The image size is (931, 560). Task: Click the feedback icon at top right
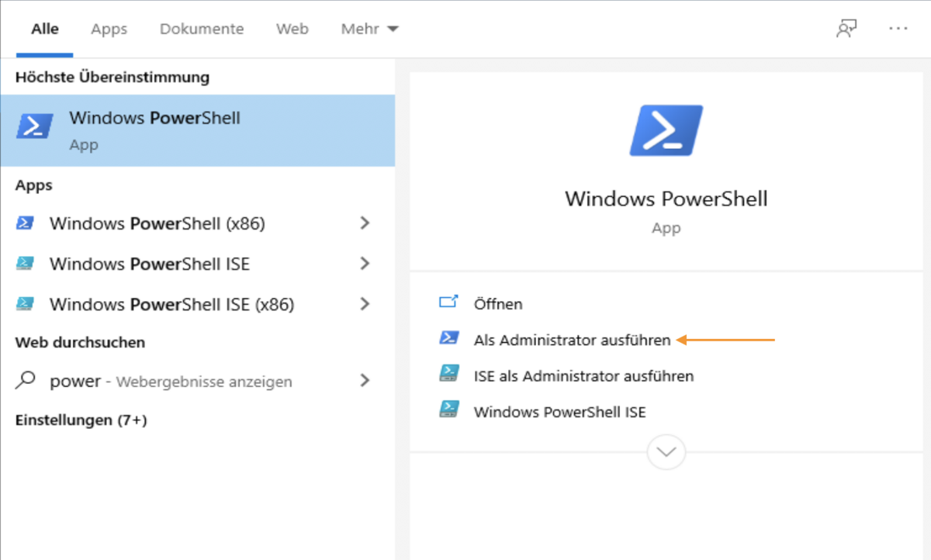tap(846, 29)
